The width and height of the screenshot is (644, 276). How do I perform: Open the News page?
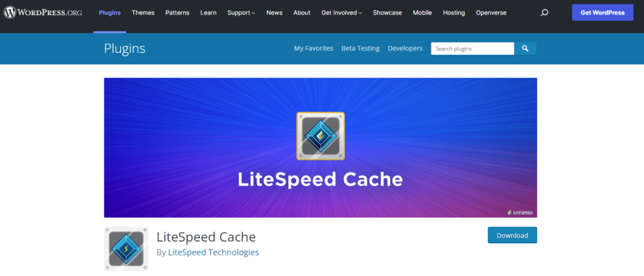(x=274, y=13)
